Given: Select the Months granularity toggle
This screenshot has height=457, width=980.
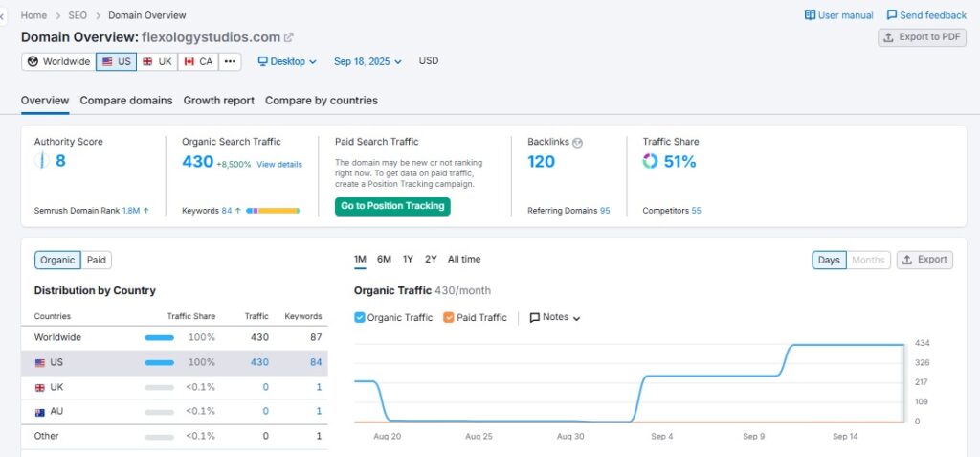Looking at the screenshot, I should coord(868,260).
